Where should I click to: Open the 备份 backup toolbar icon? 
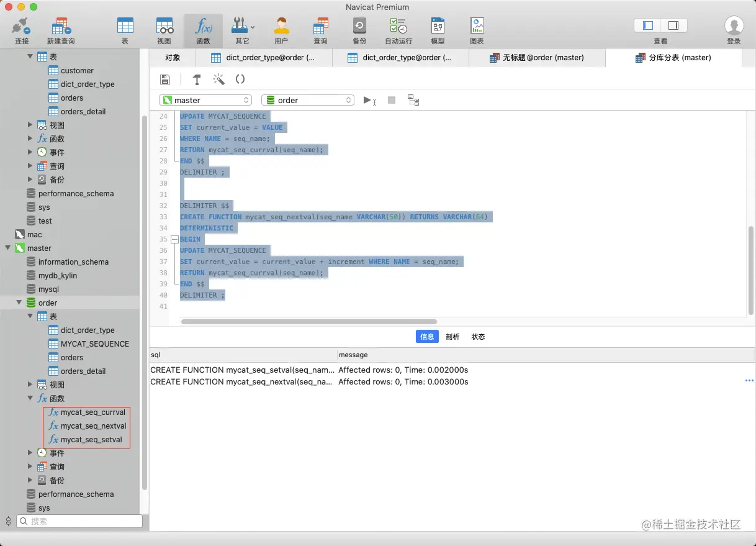point(359,30)
